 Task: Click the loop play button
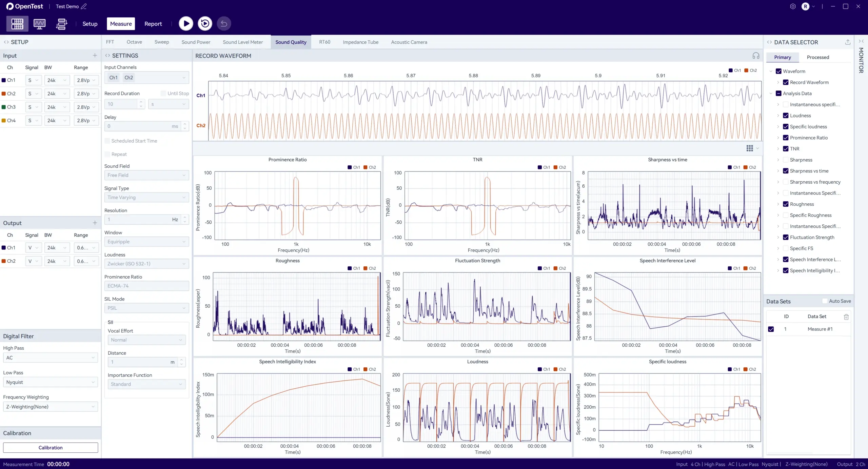[x=205, y=23]
